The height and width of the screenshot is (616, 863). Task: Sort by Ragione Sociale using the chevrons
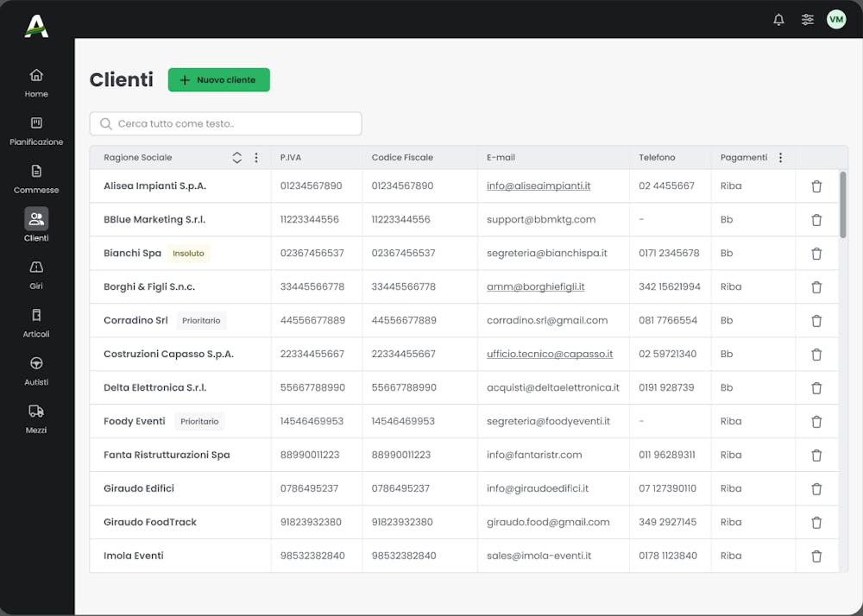[x=236, y=158]
